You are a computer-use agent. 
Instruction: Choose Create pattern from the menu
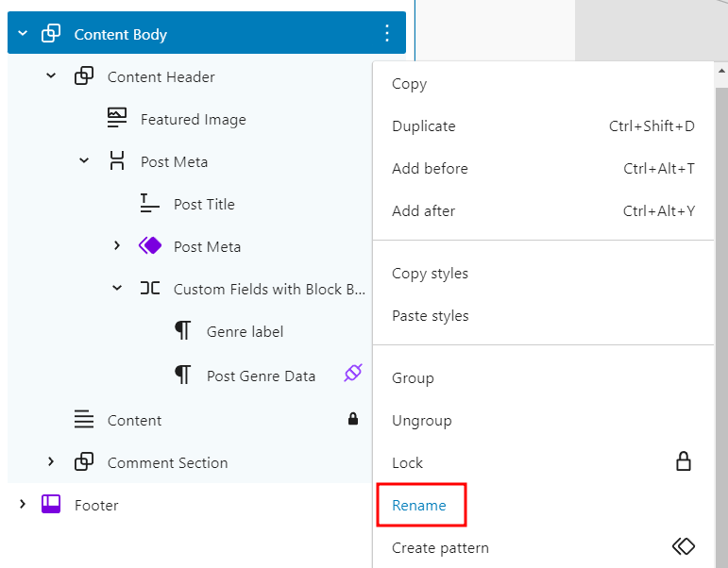[x=440, y=547]
